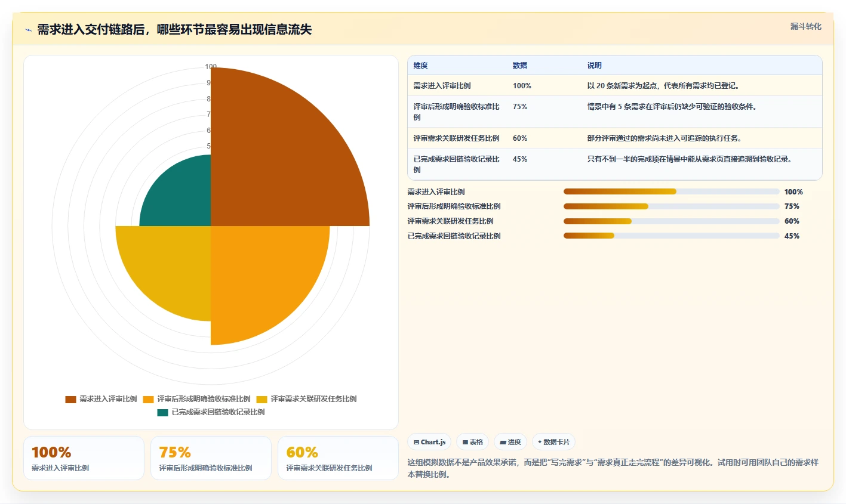Select the 评审后形成明确验收标准比例 table cell
The width and height of the screenshot is (846, 504).
(457, 112)
